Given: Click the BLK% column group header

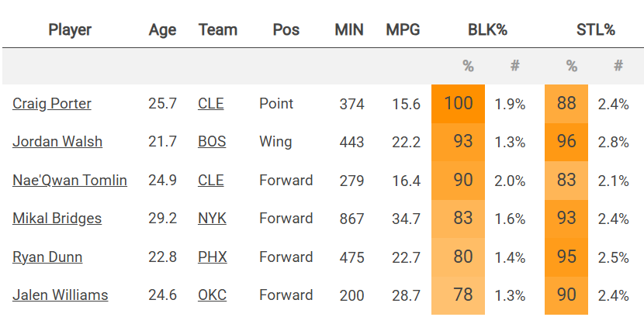Looking at the screenshot, I should [x=487, y=30].
